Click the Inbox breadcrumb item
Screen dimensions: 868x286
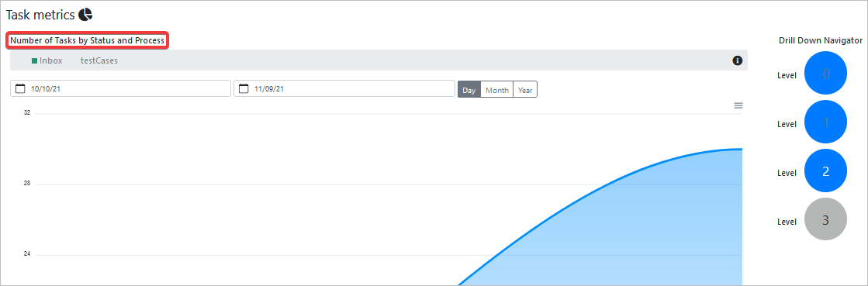point(51,61)
